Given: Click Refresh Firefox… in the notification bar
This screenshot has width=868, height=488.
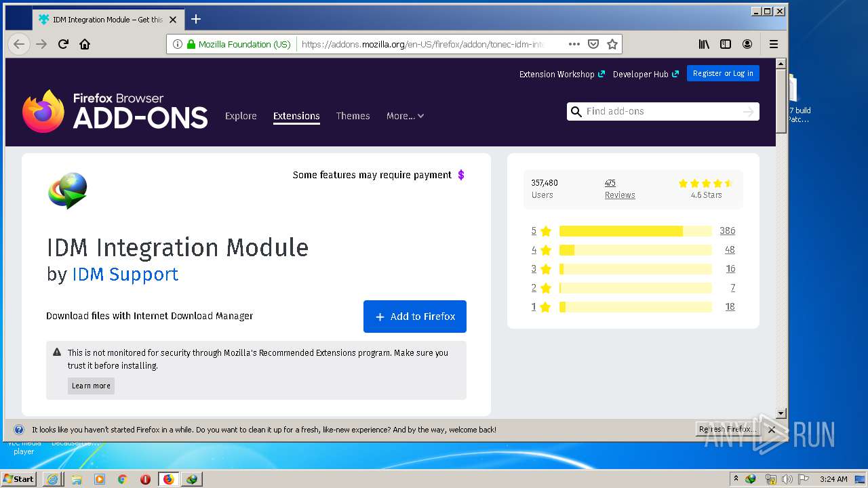Looking at the screenshot, I should (727, 430).
